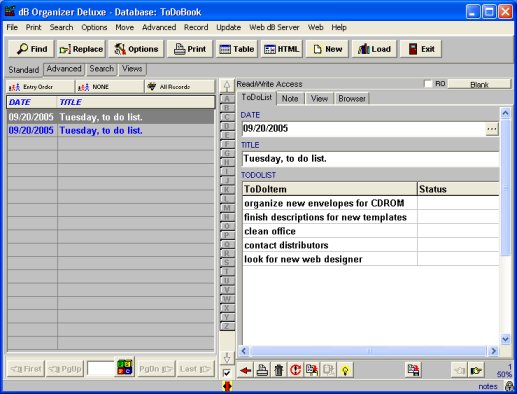
Task: Click the printer icon in record toolbar
Action: pos(262,370)
